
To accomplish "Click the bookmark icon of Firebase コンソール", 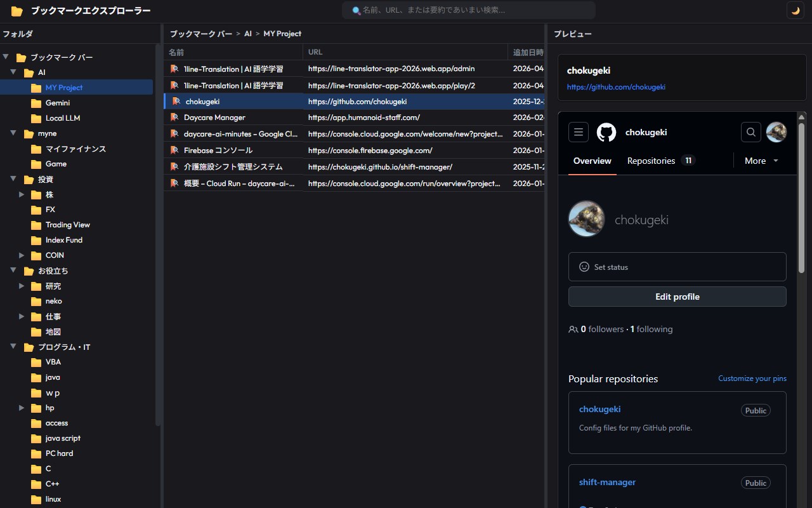I will pos(174,150).
